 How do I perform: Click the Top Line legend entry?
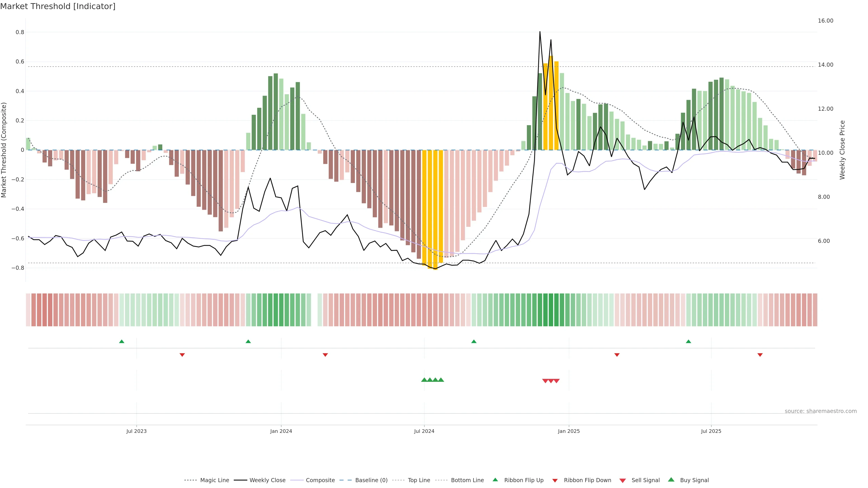pos(419,480)
